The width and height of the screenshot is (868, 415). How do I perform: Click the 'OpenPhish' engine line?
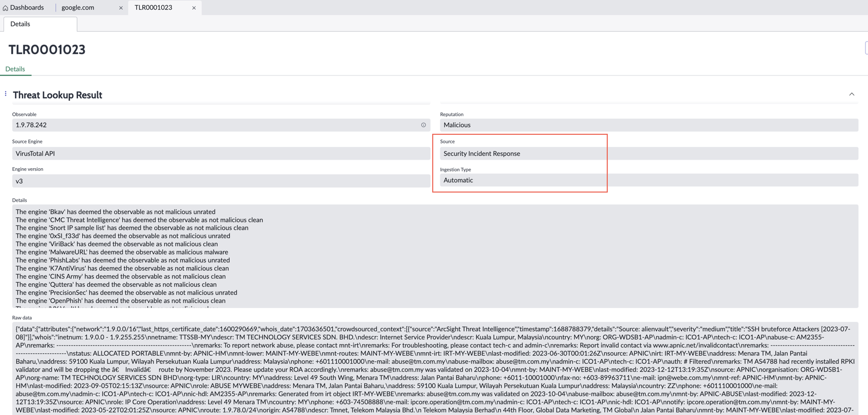pyautogui.click(x=121, y=301)
